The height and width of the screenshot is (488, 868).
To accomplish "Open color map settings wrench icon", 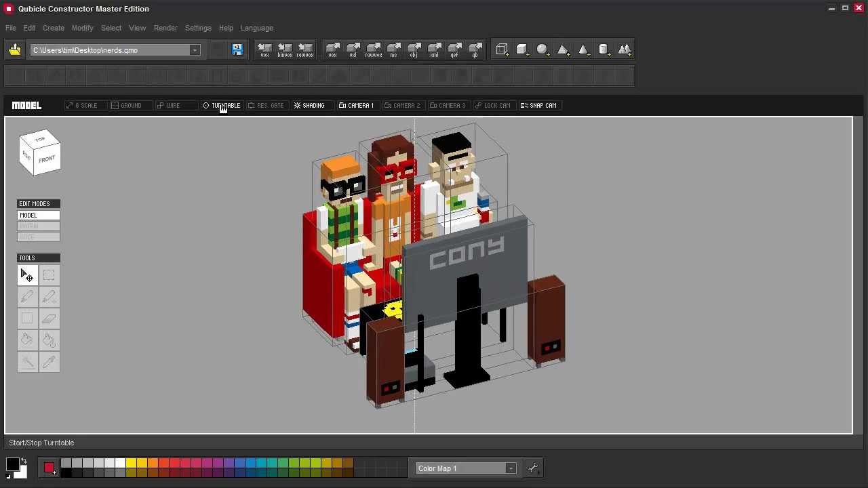I will 533,468.
